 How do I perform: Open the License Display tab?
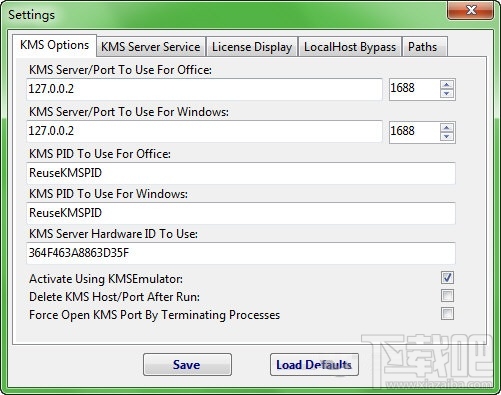tap(252, 47)
